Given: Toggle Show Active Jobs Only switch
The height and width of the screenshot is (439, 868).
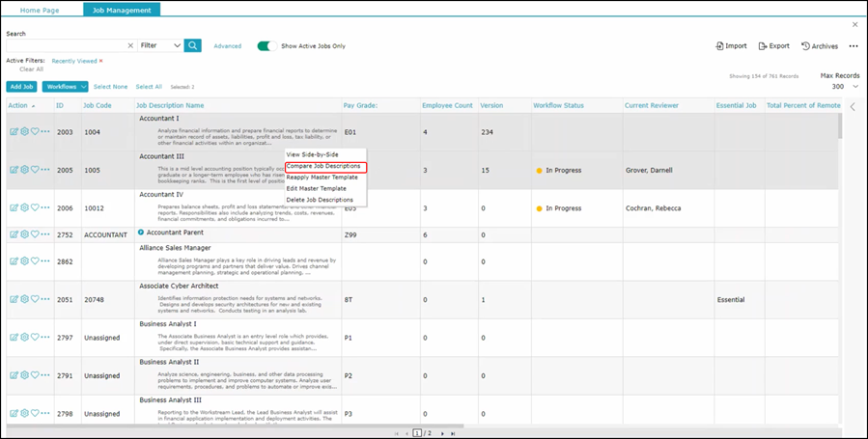Looking at the screenshot, I should [x=267, y=45].
